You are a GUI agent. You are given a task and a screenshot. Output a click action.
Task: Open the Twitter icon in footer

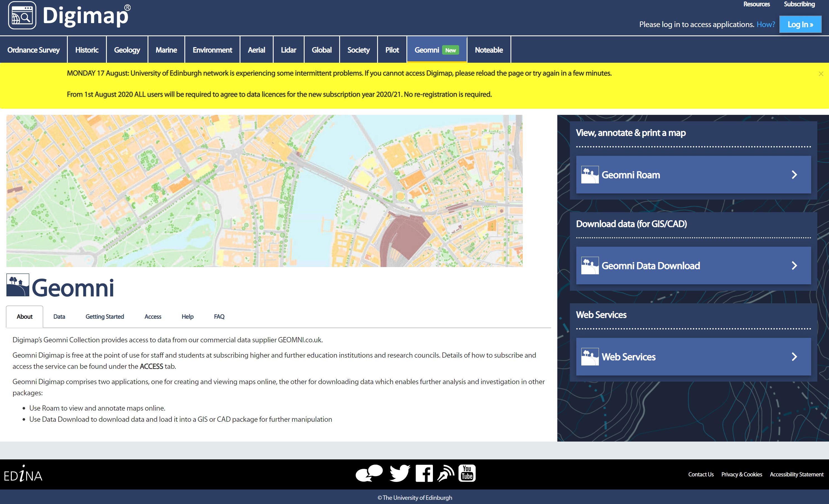coord(399,473)
